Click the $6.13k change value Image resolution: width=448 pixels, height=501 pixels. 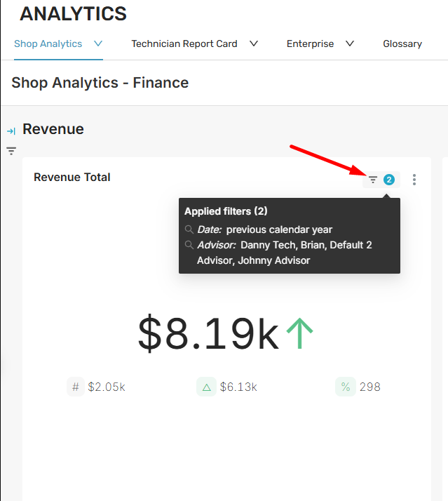tap(238, 387)
